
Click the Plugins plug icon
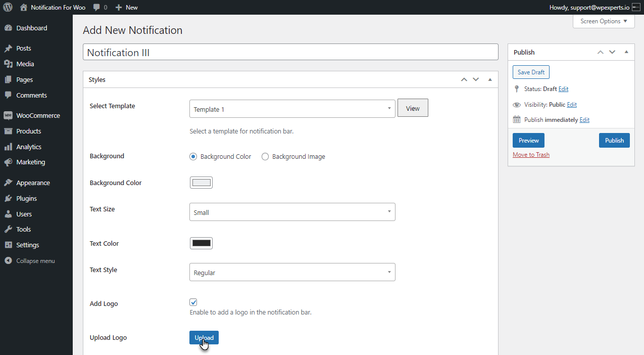8,199
